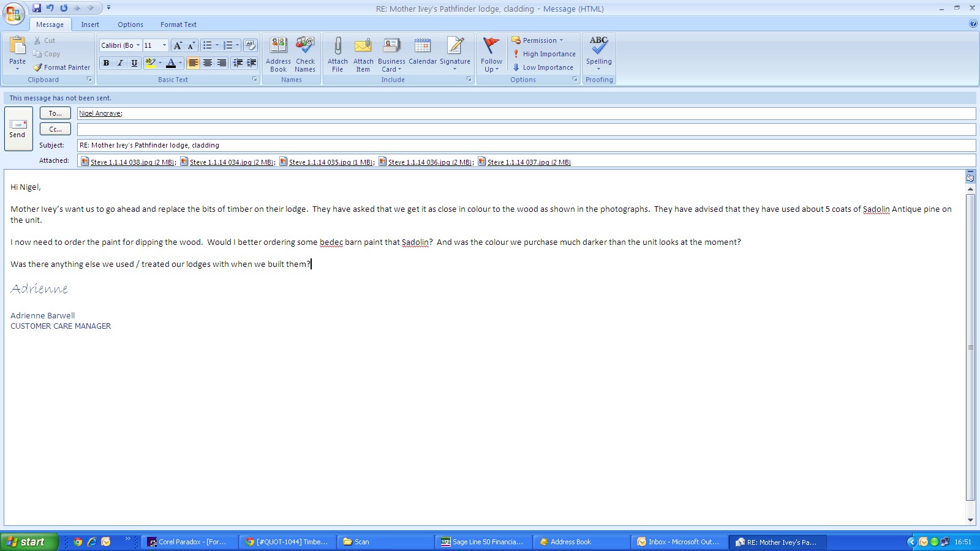
Task: Grow the font size
Action: click(178, 45)
